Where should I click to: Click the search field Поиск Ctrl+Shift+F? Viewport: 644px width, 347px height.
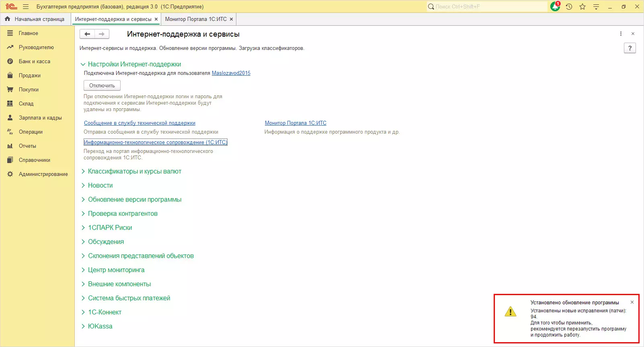click(x=487, y=6)
